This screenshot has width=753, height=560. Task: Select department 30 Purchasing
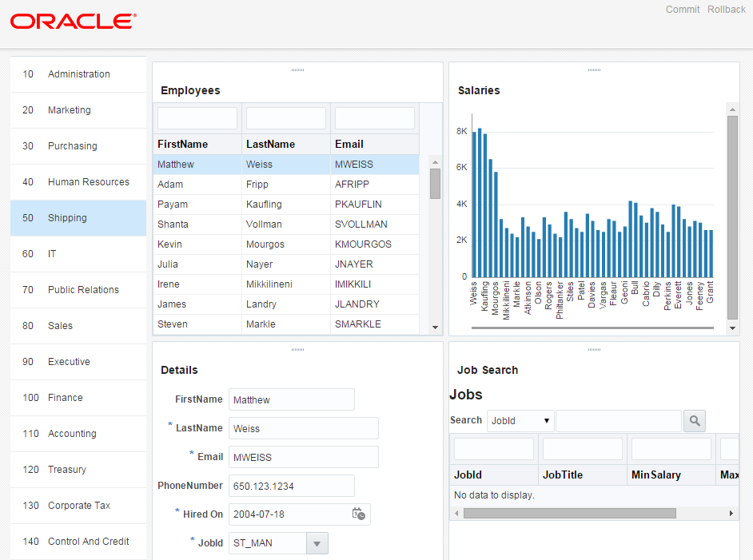[78, 146]
